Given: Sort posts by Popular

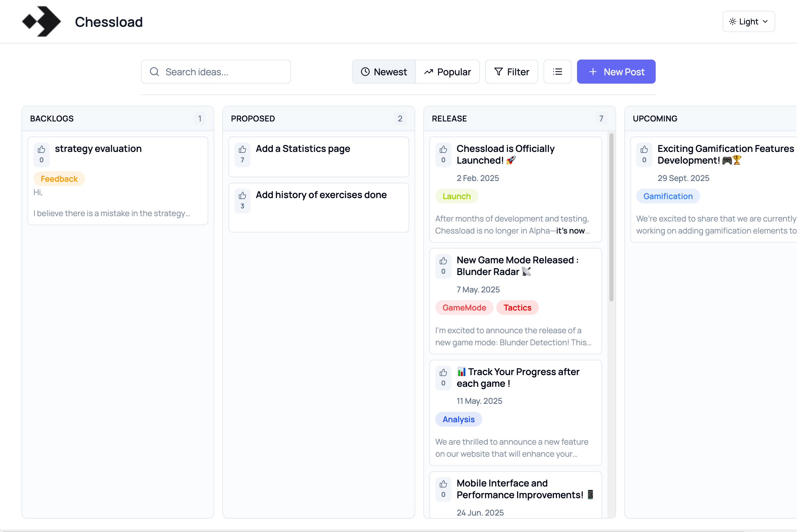Looking at the screenshot, I should tap(448, 72).
